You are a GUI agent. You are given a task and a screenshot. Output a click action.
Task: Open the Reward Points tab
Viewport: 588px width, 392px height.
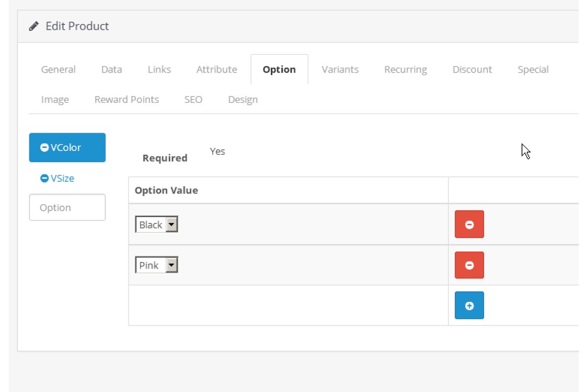coord(126,100)
